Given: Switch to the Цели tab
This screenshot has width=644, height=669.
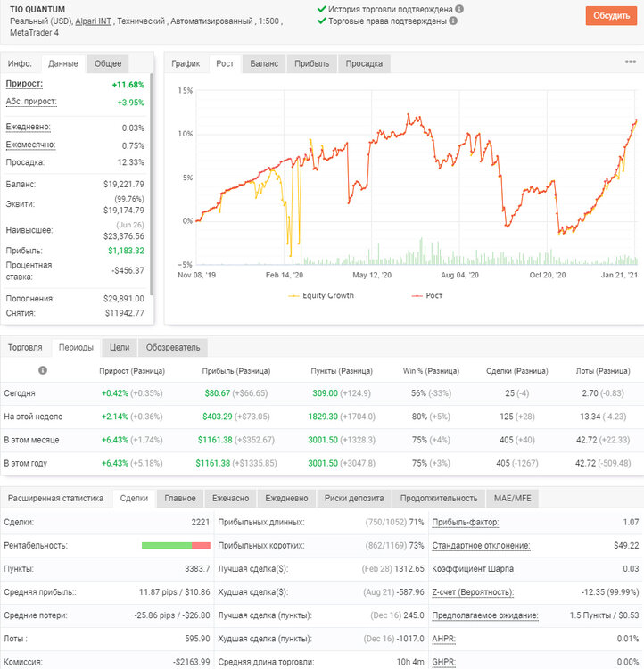Looking at the screenshot, I should (x=120, y=347).
